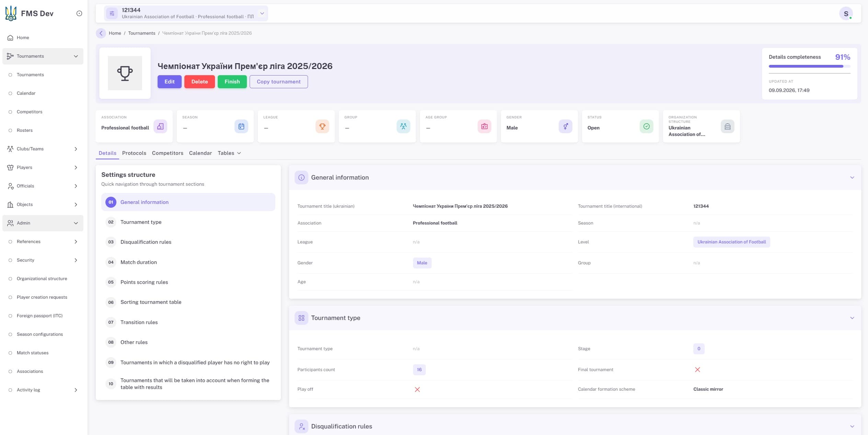Expand Clubs/Teams sidebar menu
This screenshot has height=435, width=868.
[x=43, y=149]
